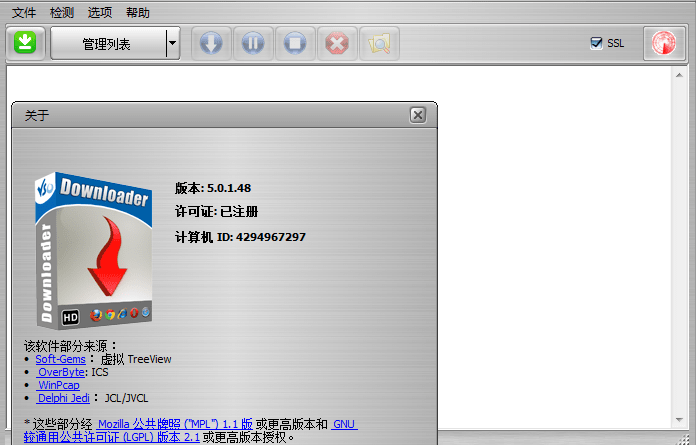Click the 该软件部分来源 heading text
This screenshot has height=445, width=696.
click(70, 346)
